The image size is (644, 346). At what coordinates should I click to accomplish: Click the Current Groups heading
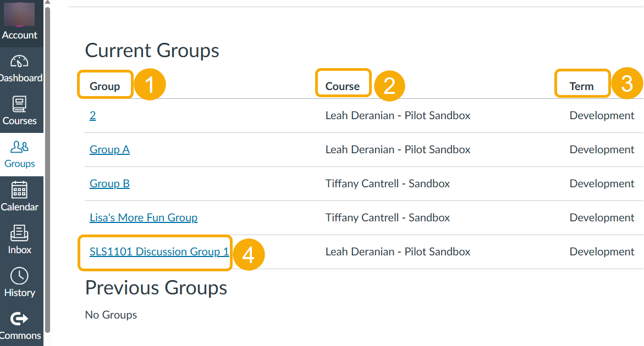[152, 50]
